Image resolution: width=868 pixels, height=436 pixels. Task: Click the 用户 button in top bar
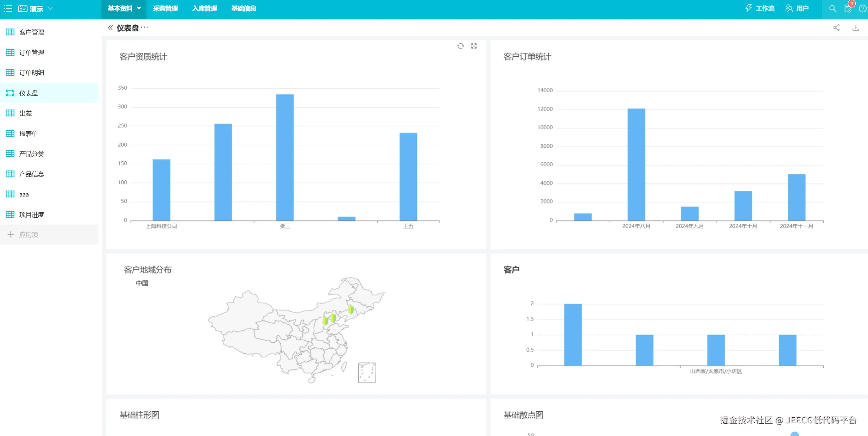(x=797, y=8)
